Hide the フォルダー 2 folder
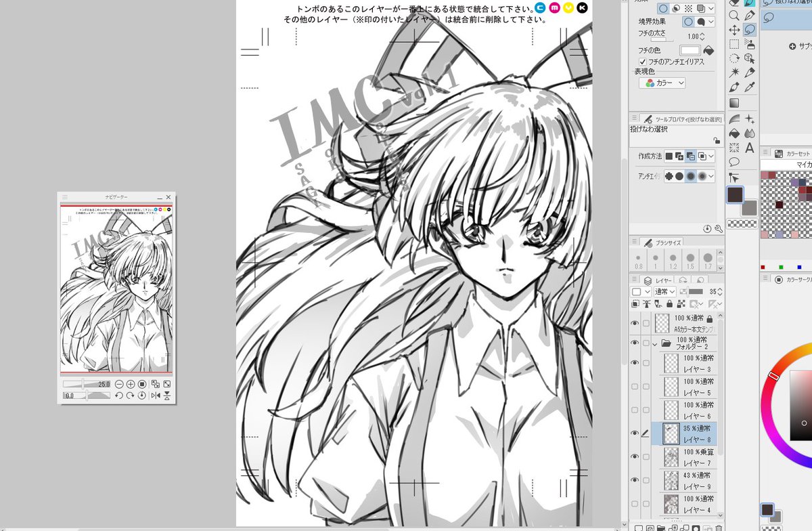 click(635, 343)
